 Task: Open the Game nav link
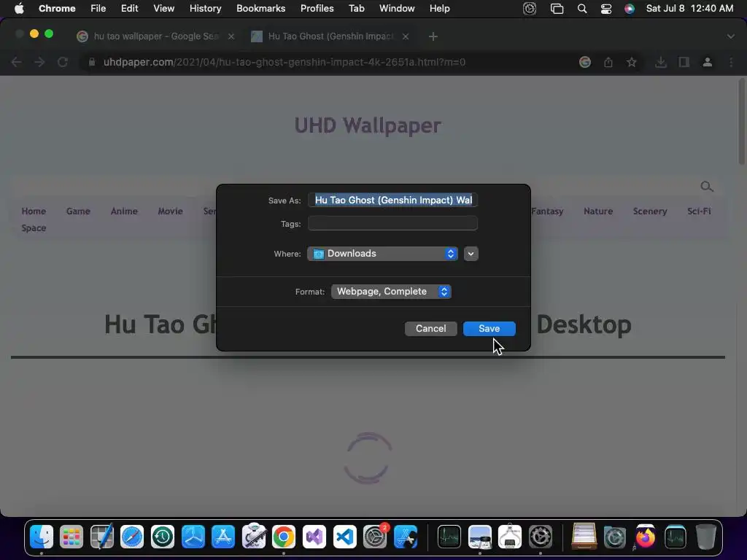point(78,211)
